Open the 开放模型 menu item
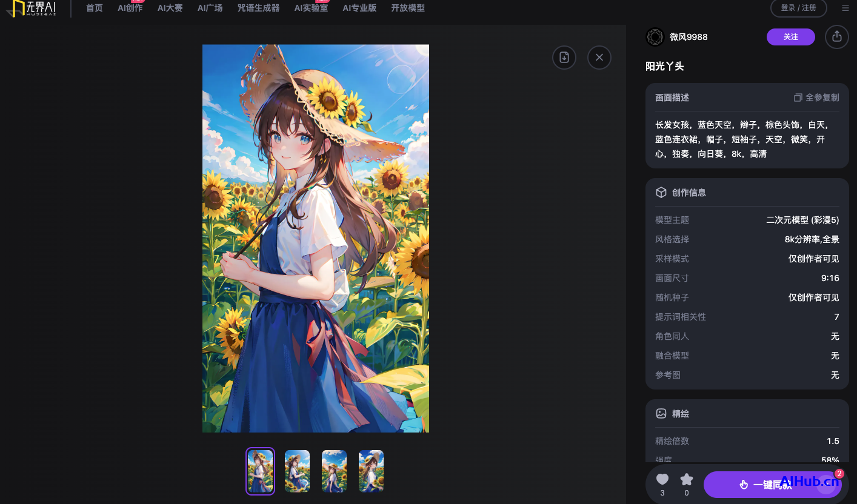Screen dimensions: 857x504 click(408, 8)
